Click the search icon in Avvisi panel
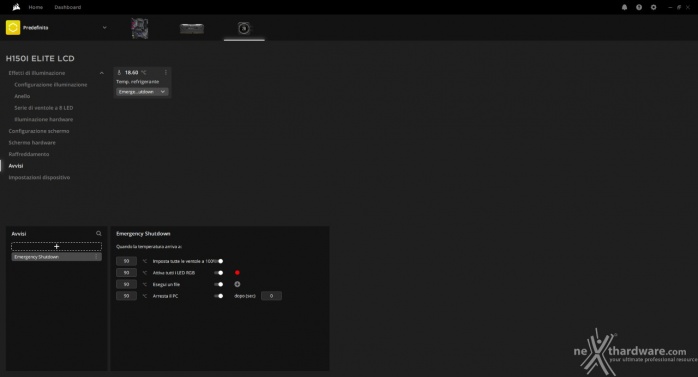Screen dimensions: 698x377 coord(99,233)
